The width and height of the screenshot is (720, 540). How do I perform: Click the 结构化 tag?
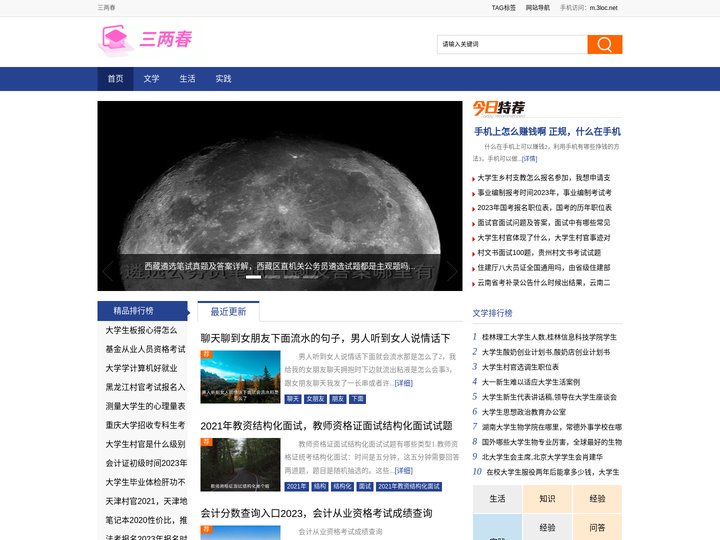tap(343, 486)
